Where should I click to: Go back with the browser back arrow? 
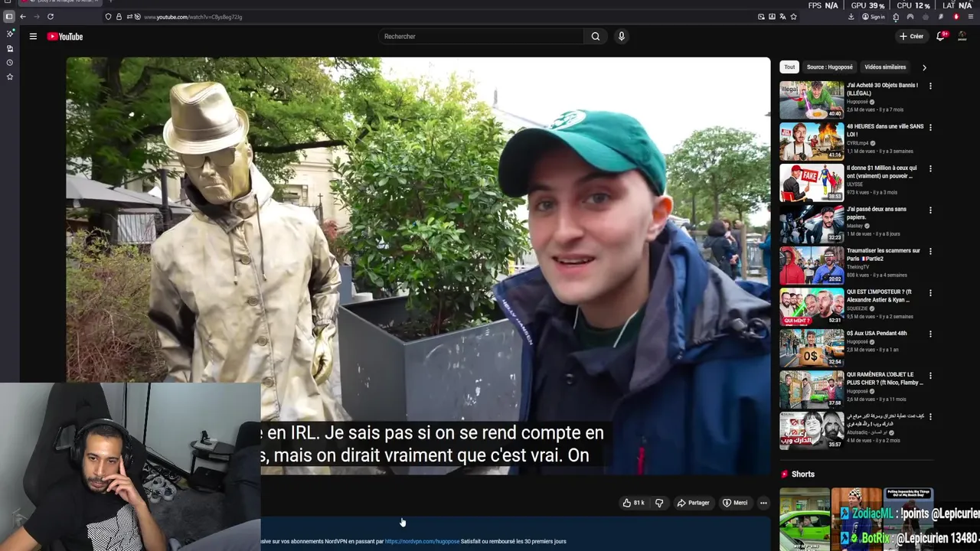tap(23, 16)
